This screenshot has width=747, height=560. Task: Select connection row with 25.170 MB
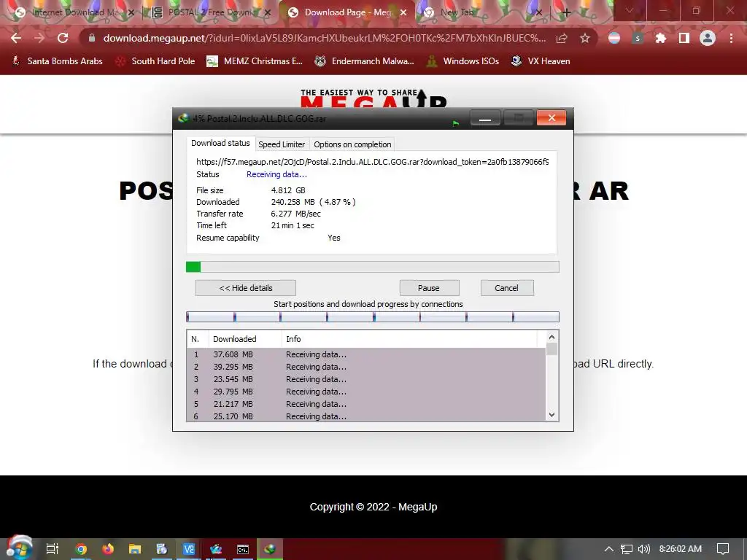(366, 416)
